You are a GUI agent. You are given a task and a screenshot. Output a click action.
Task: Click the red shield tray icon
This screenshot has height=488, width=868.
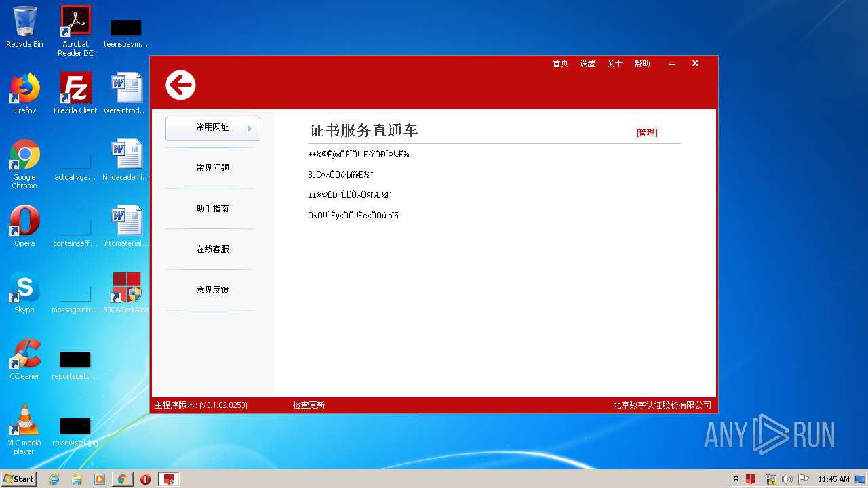[751, 479]
